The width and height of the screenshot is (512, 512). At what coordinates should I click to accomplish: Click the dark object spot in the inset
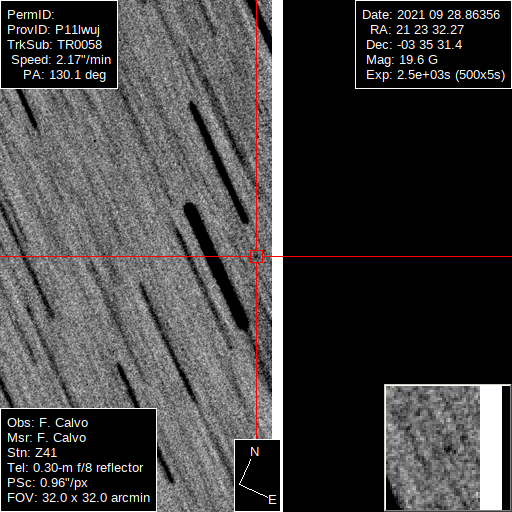pos(448,449)
